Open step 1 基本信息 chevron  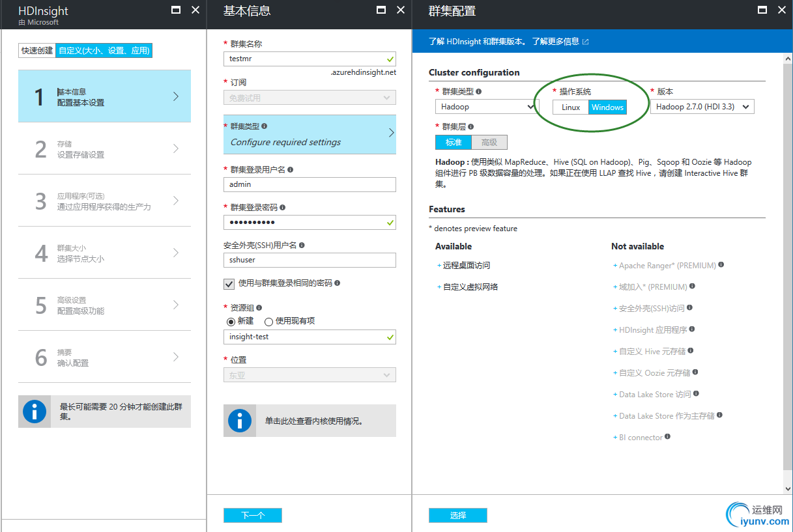(175, 96)
